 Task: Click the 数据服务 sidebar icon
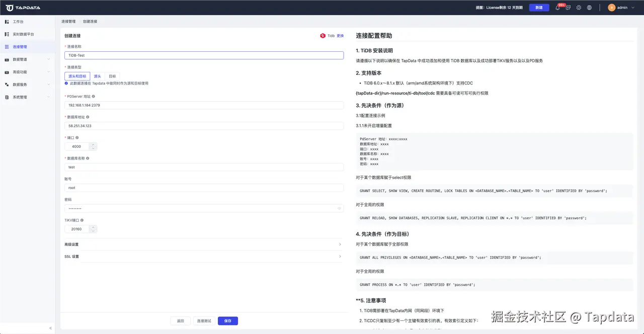point(7,85)
